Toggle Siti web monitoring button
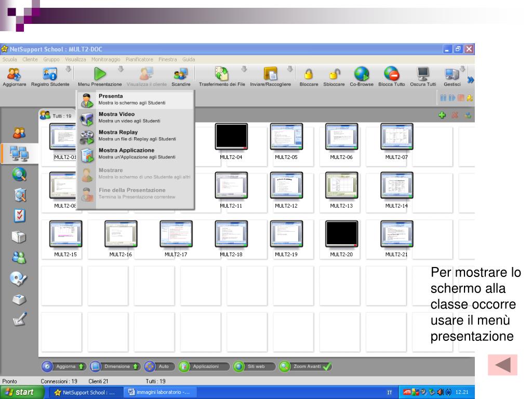Image resolution: width=532 pixels, height=399 pixels. pos(254,366)
